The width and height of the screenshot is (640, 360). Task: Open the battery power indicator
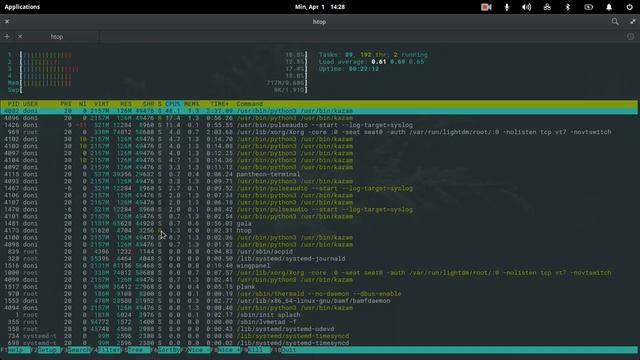[x=589, y=7]
